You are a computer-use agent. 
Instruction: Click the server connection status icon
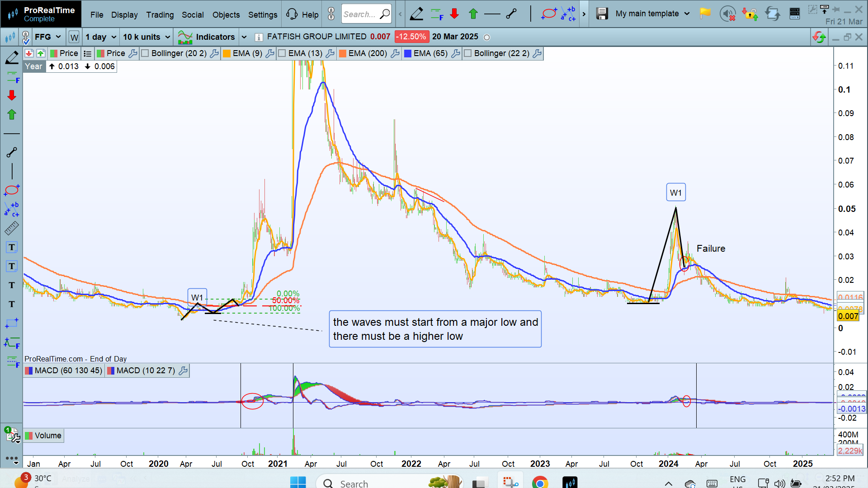tap(795, 14)
